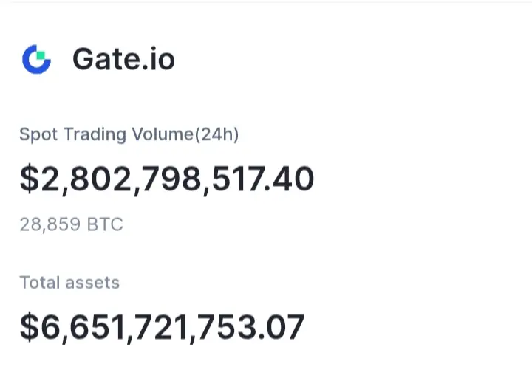Click the ".io" suffix in the title
Viewport: 532px width, 392px height.
[x=158, y=59]
